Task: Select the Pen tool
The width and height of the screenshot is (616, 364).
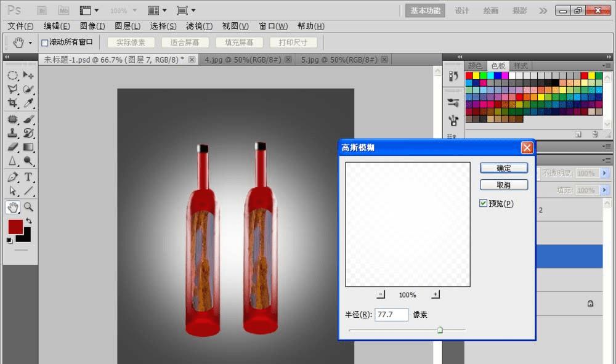Action: click(x=12, y=177)
